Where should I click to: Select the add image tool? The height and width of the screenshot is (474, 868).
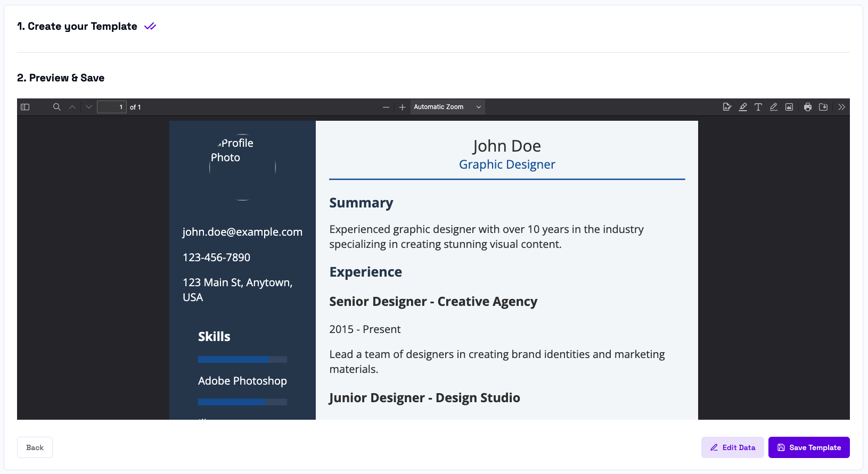[x=789, y=107]
